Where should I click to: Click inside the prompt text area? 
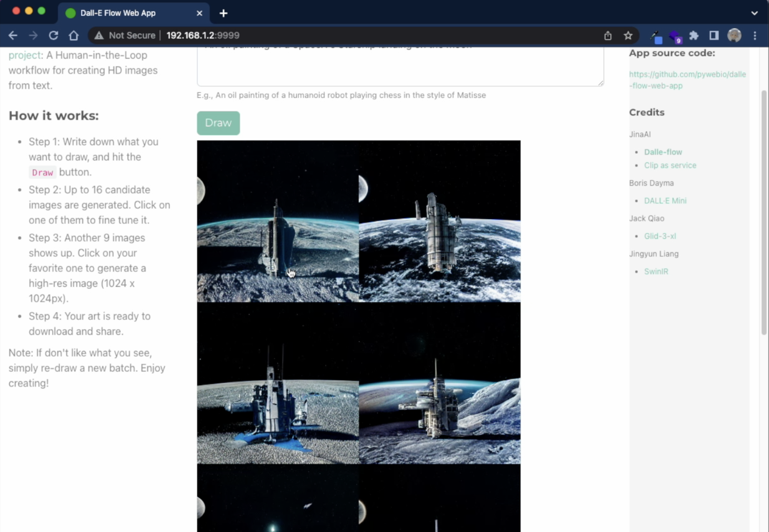tap(400, 67)
